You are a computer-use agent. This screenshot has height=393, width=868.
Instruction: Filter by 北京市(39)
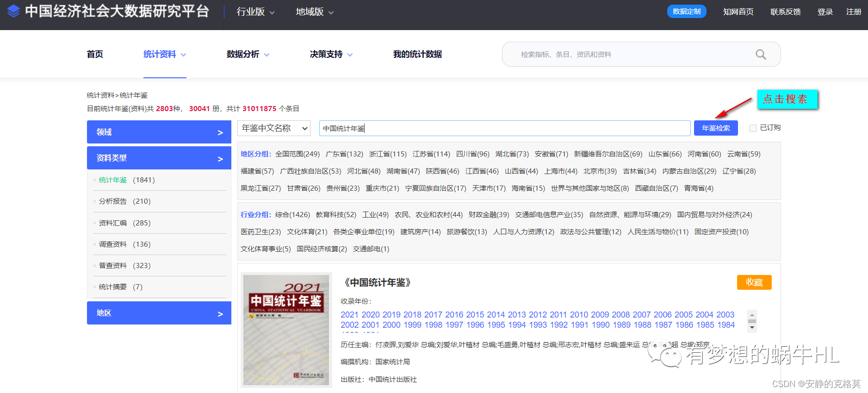600,171
